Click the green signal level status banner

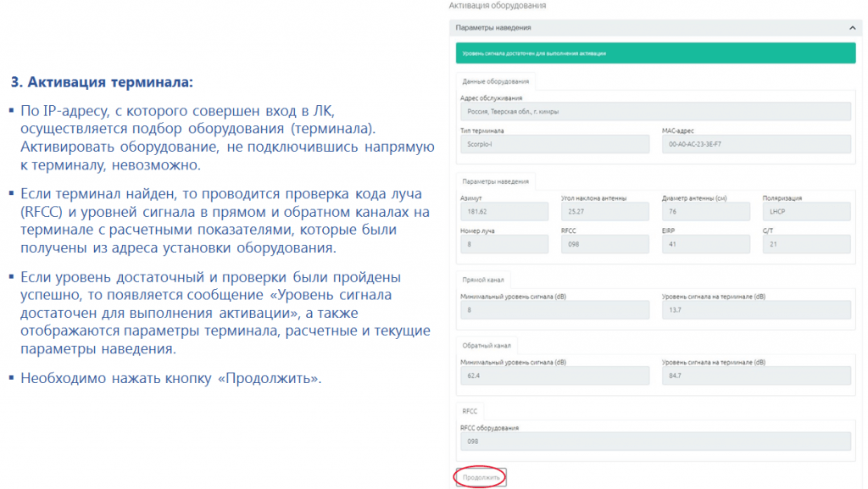[x=653, y=53]
